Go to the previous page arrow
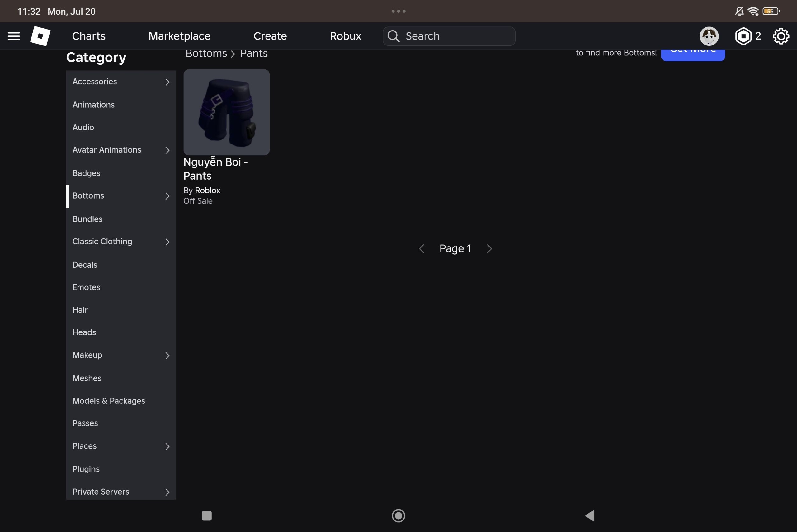The image size is (797, 532). pyautogui.click(x=422, y=249)
